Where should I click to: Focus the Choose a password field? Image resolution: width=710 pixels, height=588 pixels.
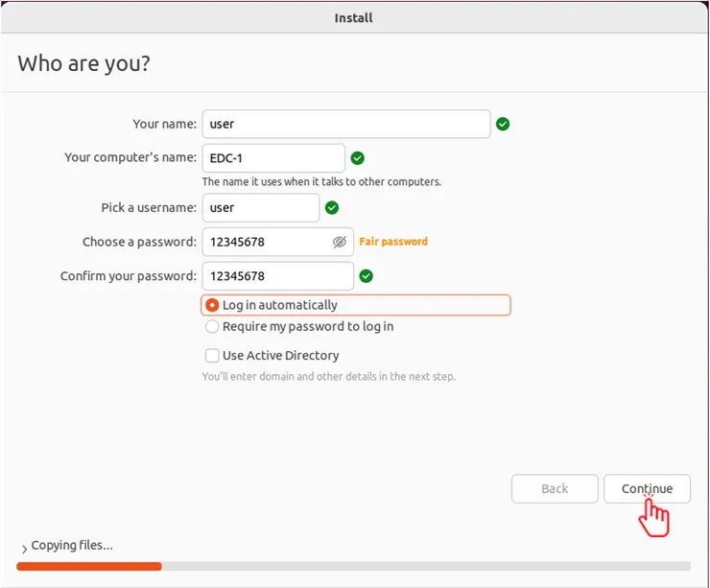click(x=267, y=242)
